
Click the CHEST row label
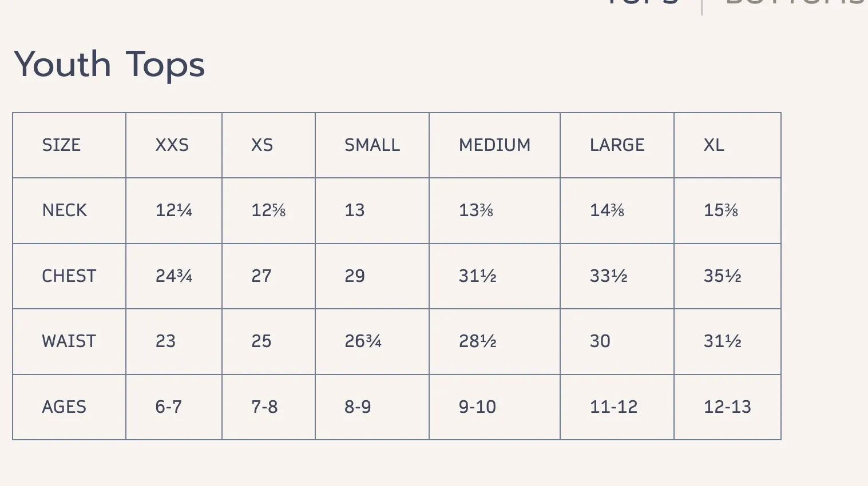click(69, 276)
